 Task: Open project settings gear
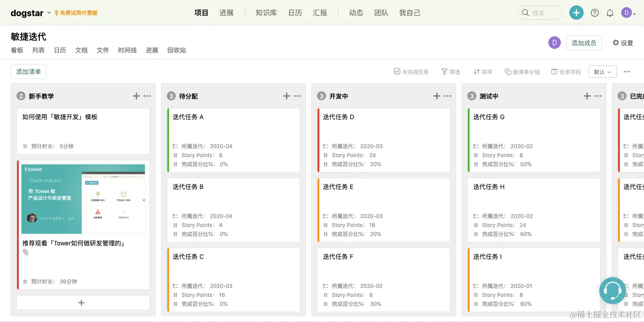[x=623, y=43]
